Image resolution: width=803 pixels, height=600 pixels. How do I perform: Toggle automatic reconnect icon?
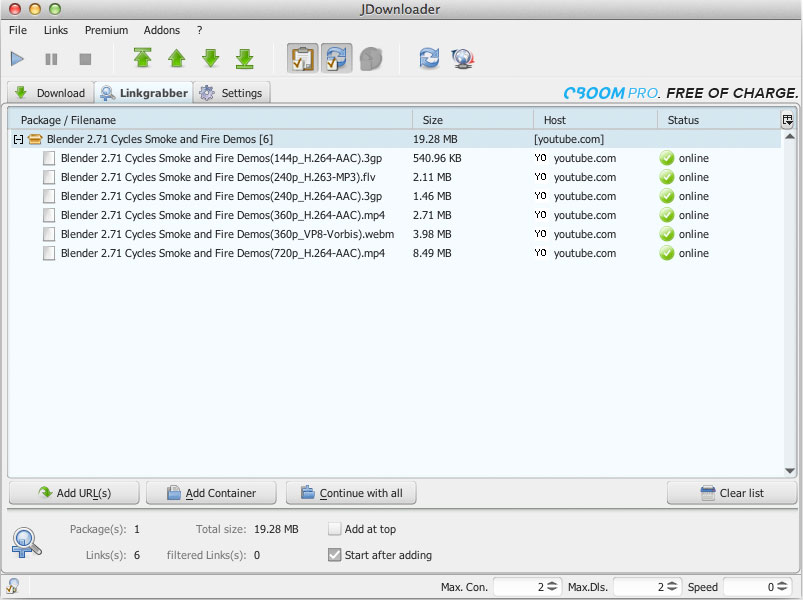click(336, 58)
